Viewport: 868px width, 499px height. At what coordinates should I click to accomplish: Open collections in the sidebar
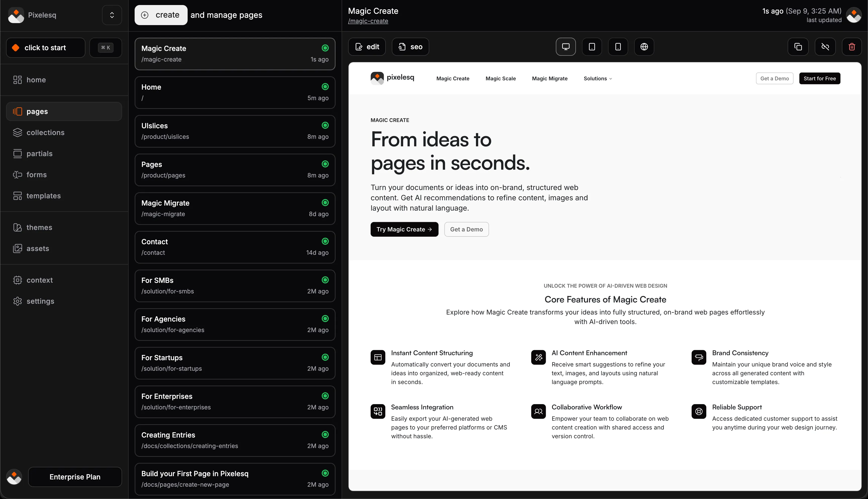[64, 133]
